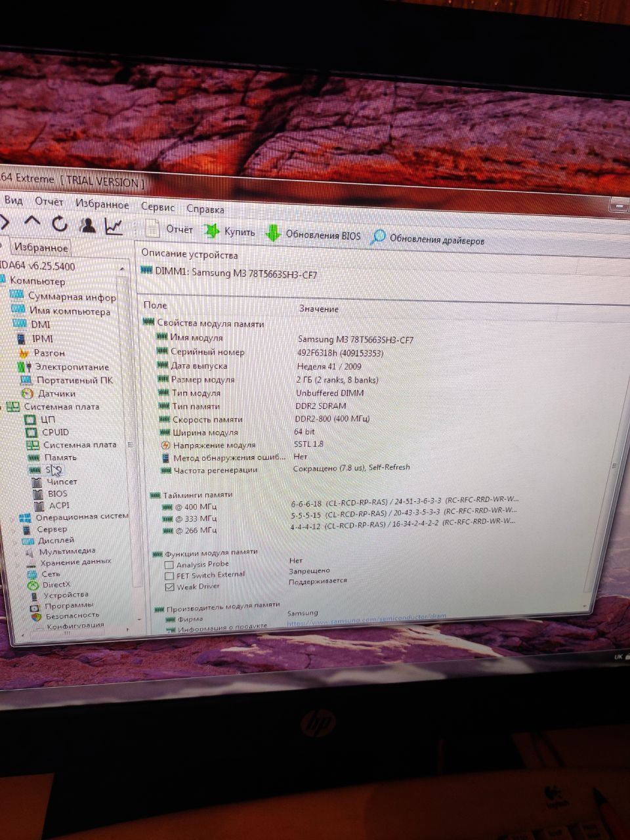Toggle the Weak Driver checkbox
Screen dimensions: 630x840
[170, 587]
